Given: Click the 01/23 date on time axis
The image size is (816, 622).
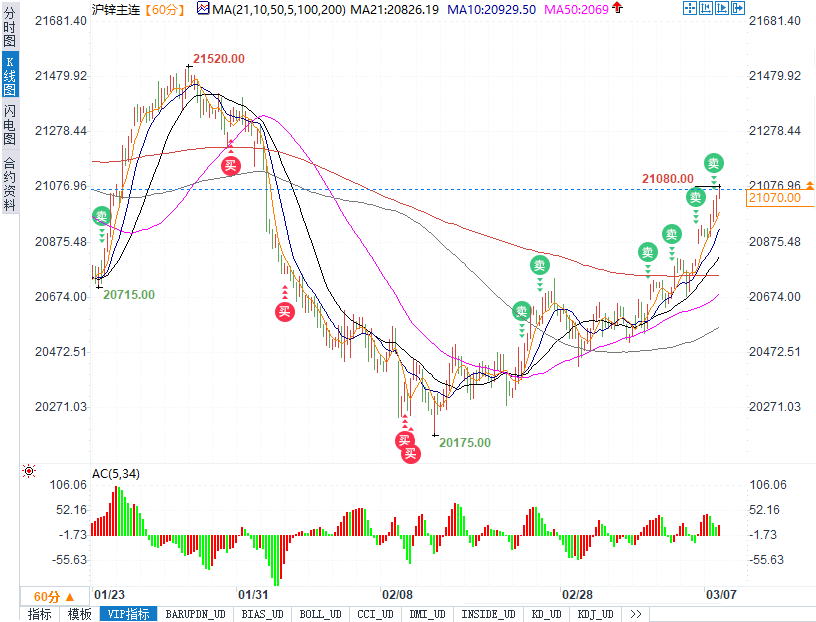Looking at the screenshot, I should click(109, 594).
